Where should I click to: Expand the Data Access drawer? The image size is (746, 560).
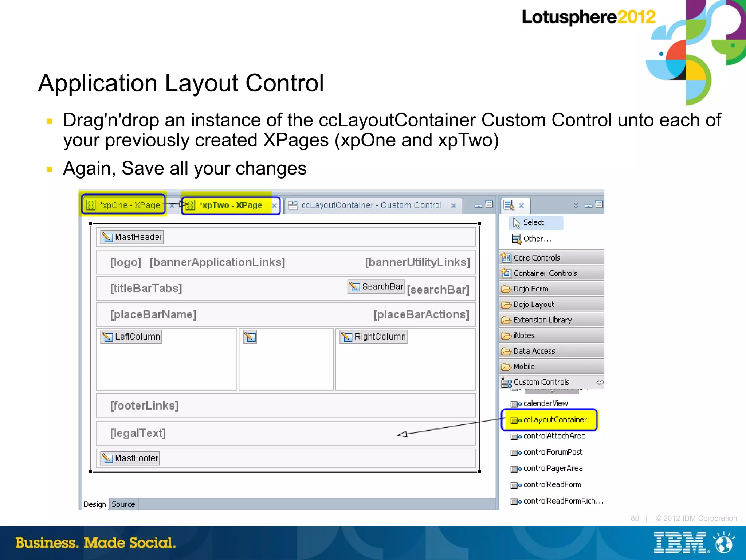(x=552, y=351)
